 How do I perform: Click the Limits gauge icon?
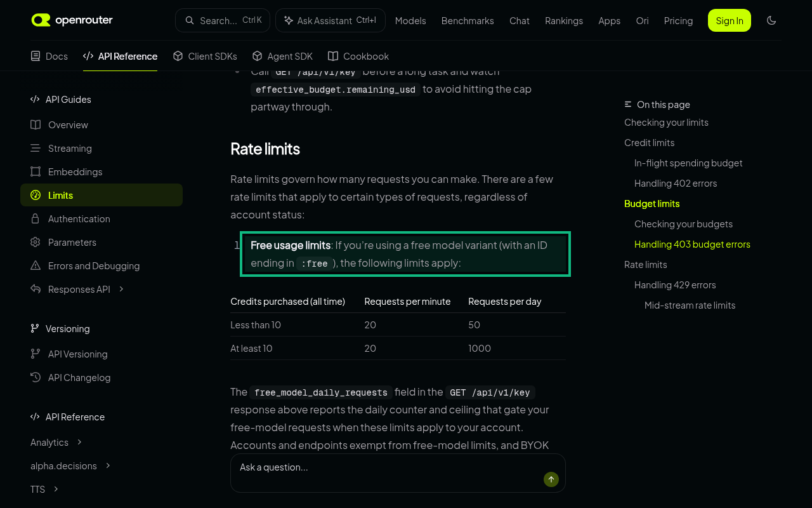click(36, 195)
